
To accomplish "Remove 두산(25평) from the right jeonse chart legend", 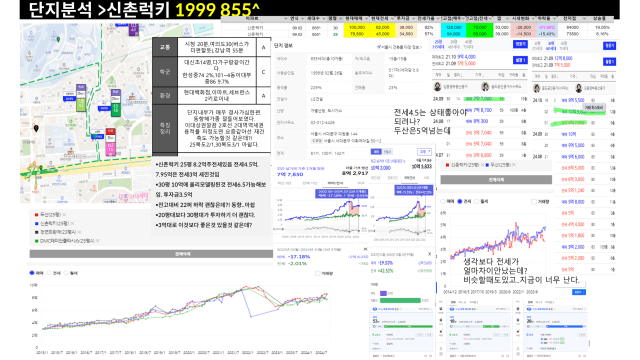I will pyautogui.click(x=514, y=165).
